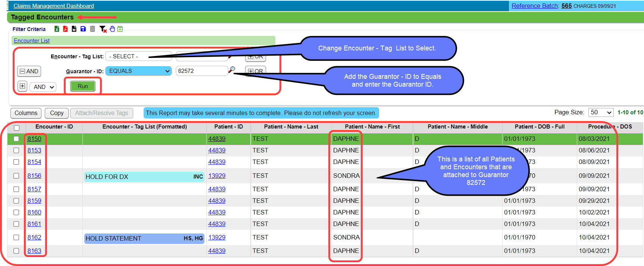Check the row for encounter 8162
The height and width of the screenshot is (266, 644).
click(x=16, y=237)
